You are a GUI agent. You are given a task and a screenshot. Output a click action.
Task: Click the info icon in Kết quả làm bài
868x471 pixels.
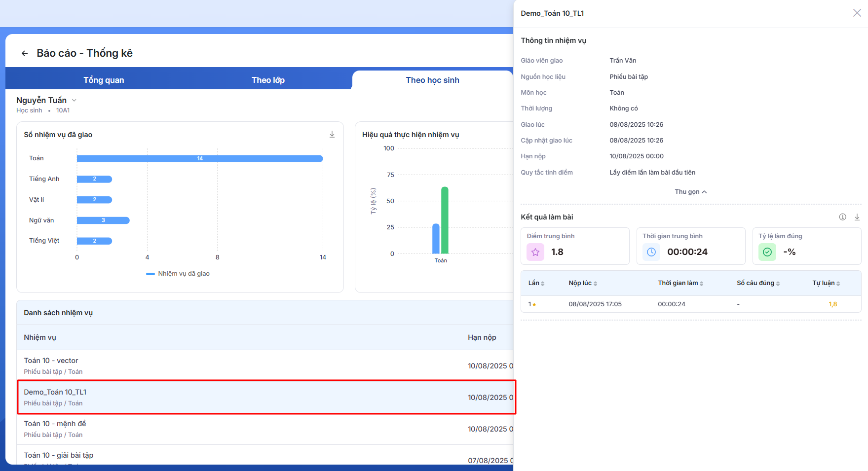(843, 217)
